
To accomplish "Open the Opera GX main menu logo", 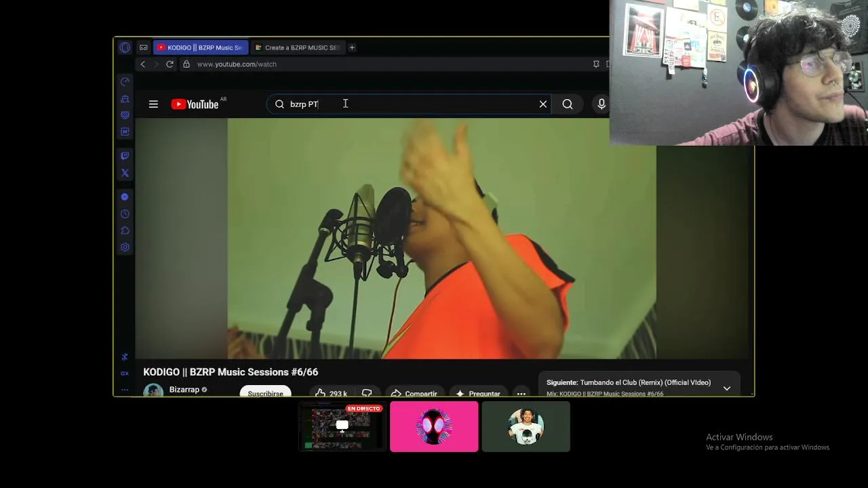I will click(125, 47).
